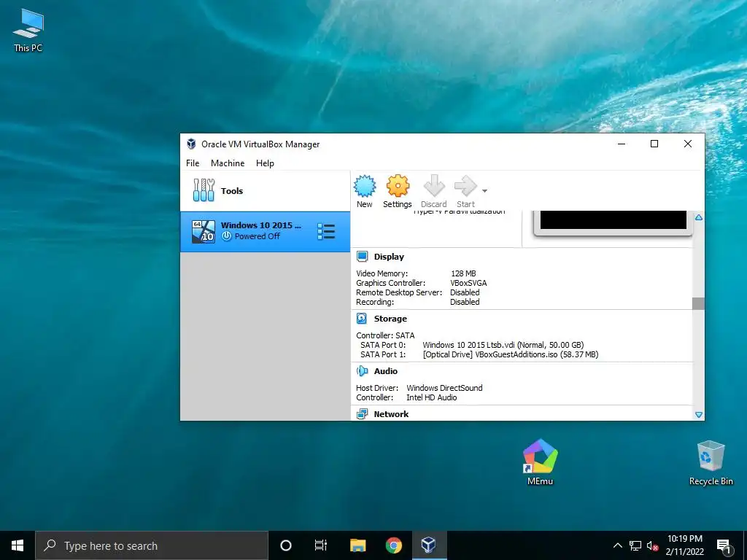Open This PC desktop icon

(x=28, y=30)
